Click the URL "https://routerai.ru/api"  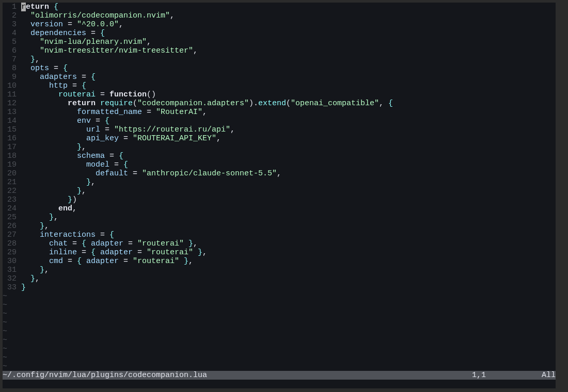pyautogui.click(x=172, y=129)
